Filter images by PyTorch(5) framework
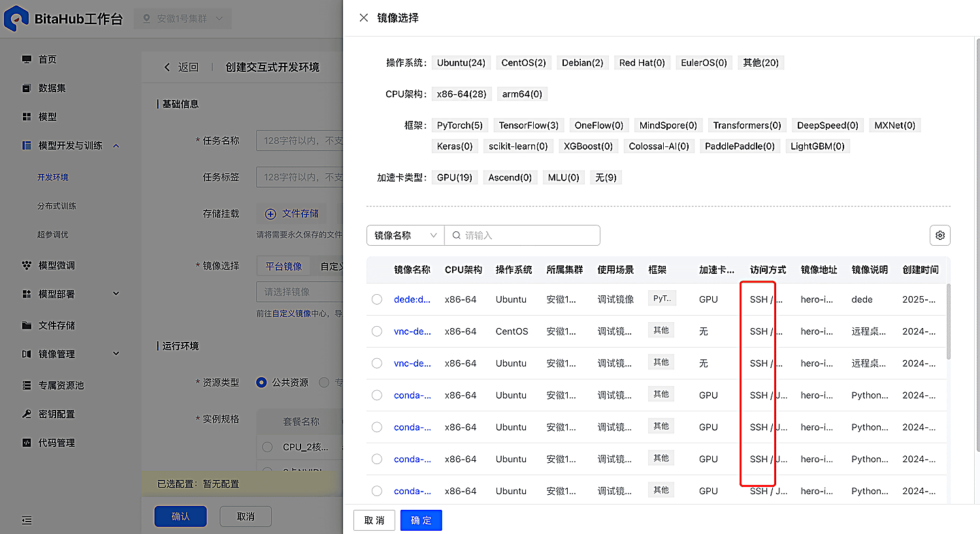980x534 pixels. 460,125
